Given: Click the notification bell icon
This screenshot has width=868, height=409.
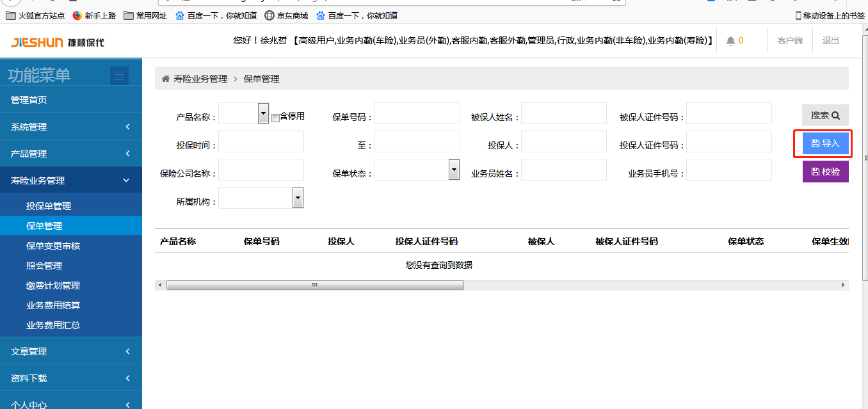Looking at the screenshot, I should (730, 41).
